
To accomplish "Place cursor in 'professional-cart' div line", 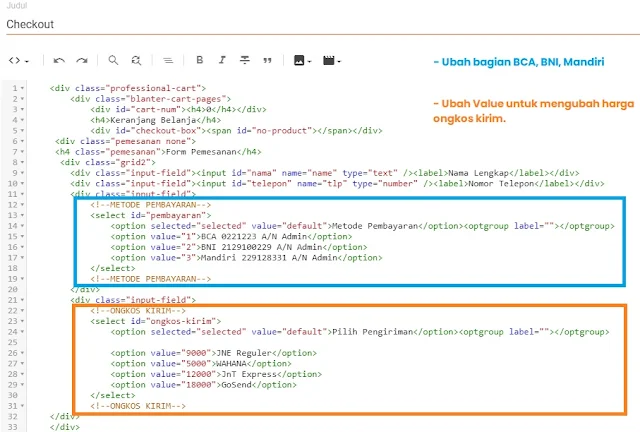I will point(128,88).
